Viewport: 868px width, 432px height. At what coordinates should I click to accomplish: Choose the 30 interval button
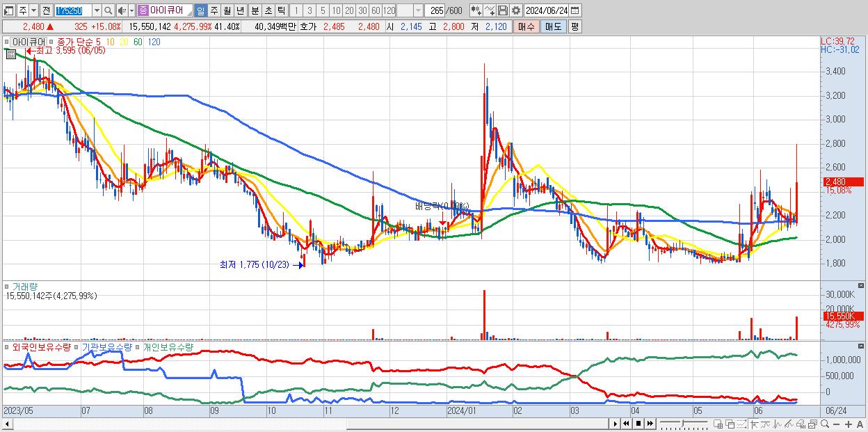click(x=362, y=10)
